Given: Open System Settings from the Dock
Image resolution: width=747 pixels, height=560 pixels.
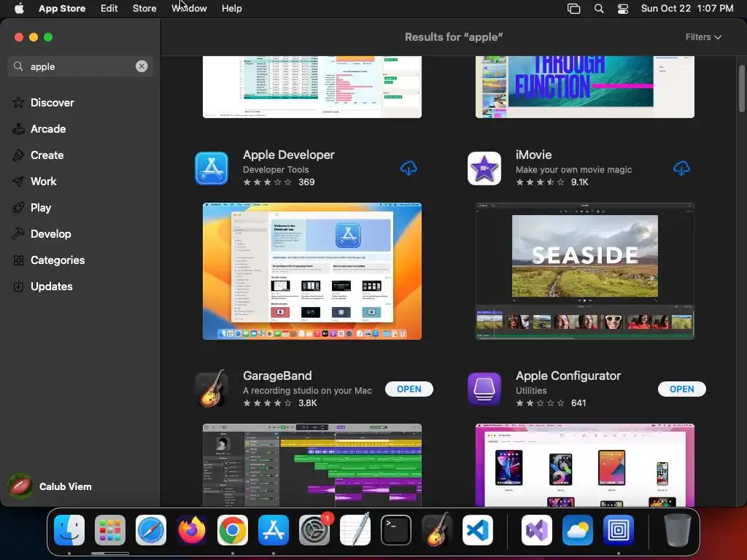Looking at the screenshot, I should pyautogui.click(x=314, y=530).
